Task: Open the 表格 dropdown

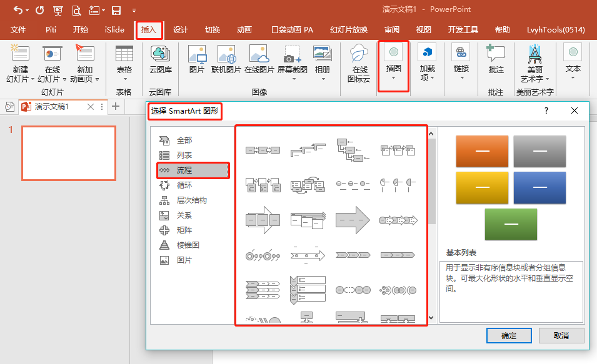Action: (x=124, y=78)
